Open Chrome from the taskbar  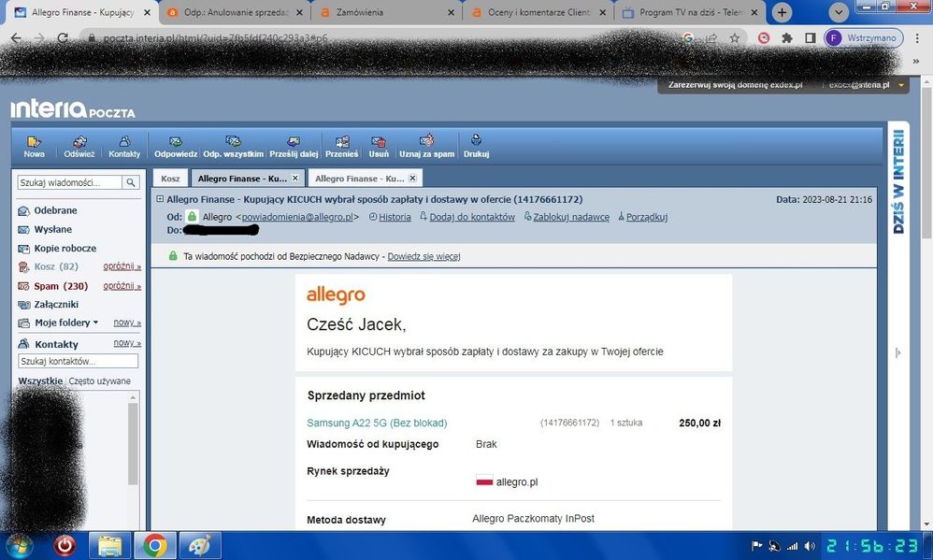[154, 545]
